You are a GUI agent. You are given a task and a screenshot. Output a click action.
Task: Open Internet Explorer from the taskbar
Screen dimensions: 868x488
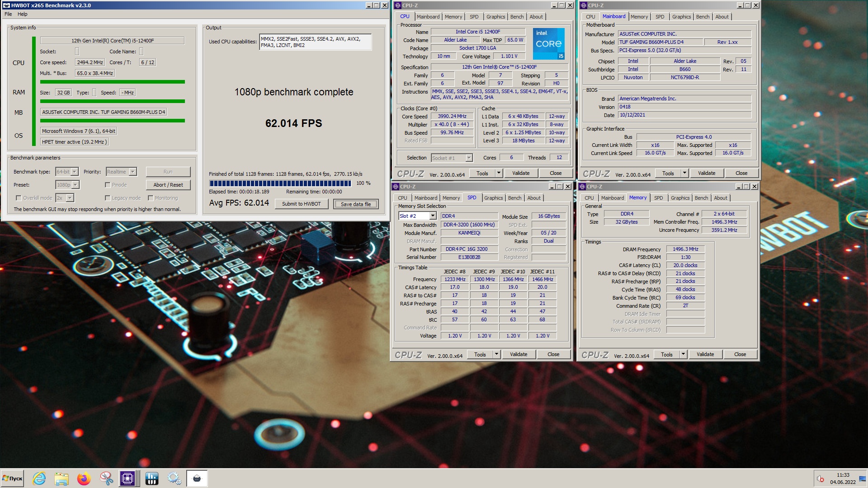(39, 478)
